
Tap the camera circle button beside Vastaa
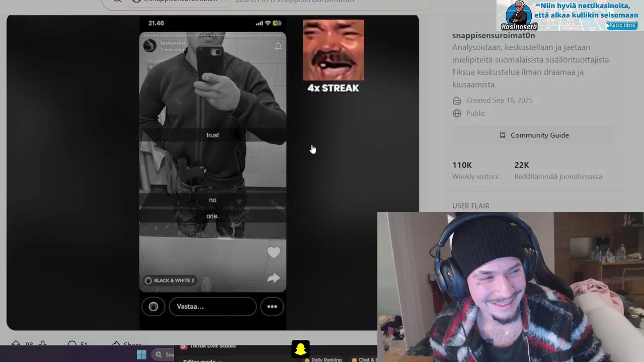click(x=153, y=307)
